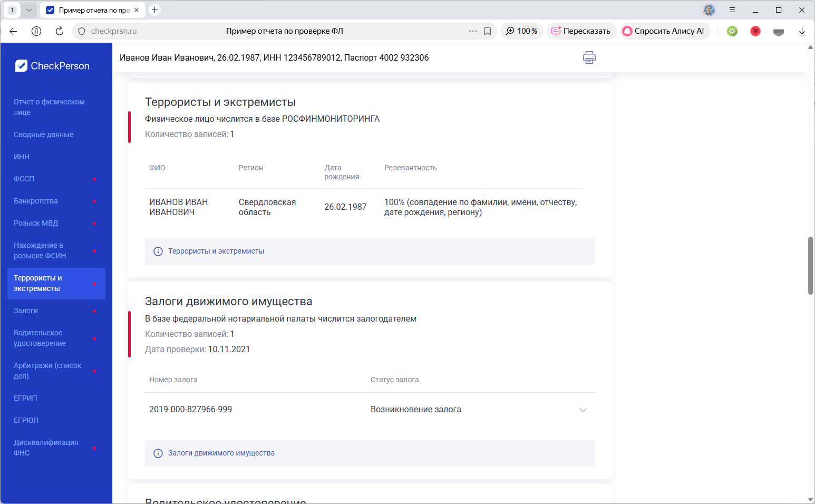This screenshot has width=815, height=504.
Task: Open Розыск МВД section in sidebar
Action: pyautogui.click(x=36, y=223)
